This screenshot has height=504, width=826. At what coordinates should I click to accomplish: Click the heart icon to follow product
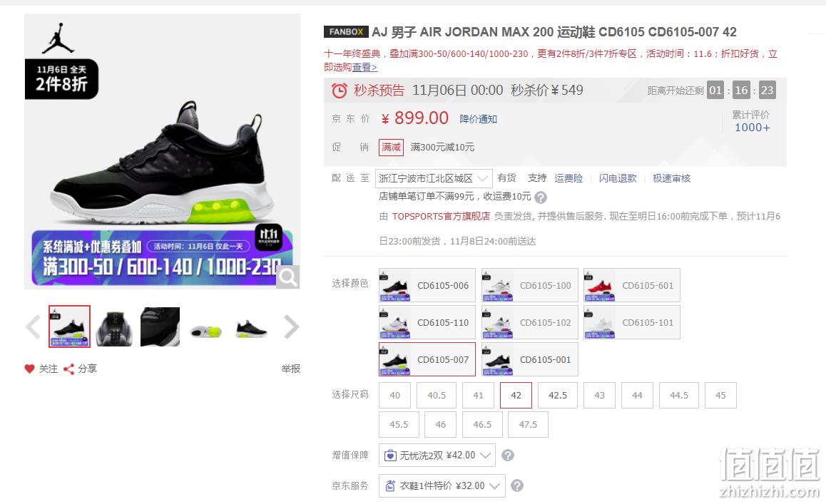pos(29,369)
